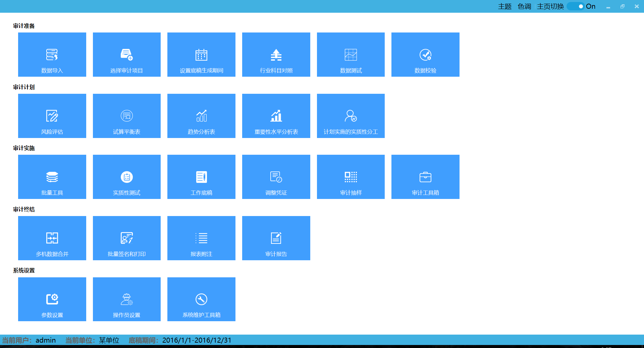Open the 行业科目对照 industry mapping tool

coord(276,55)
